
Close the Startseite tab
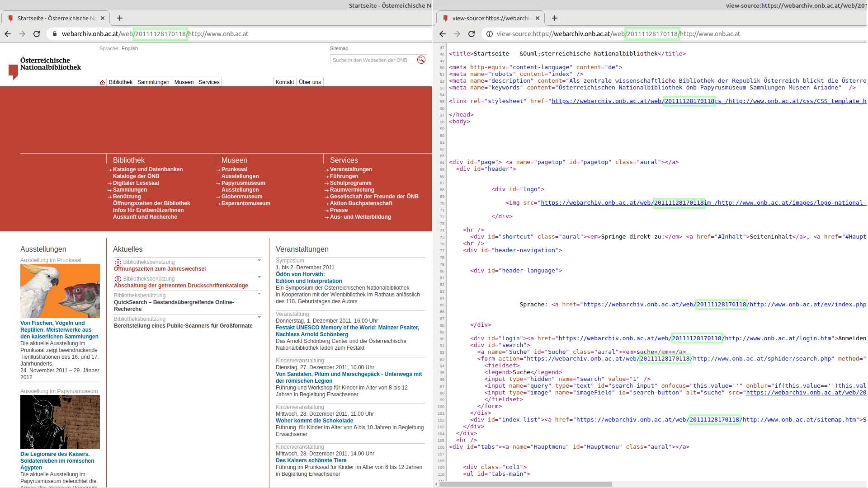coord(103,18)
